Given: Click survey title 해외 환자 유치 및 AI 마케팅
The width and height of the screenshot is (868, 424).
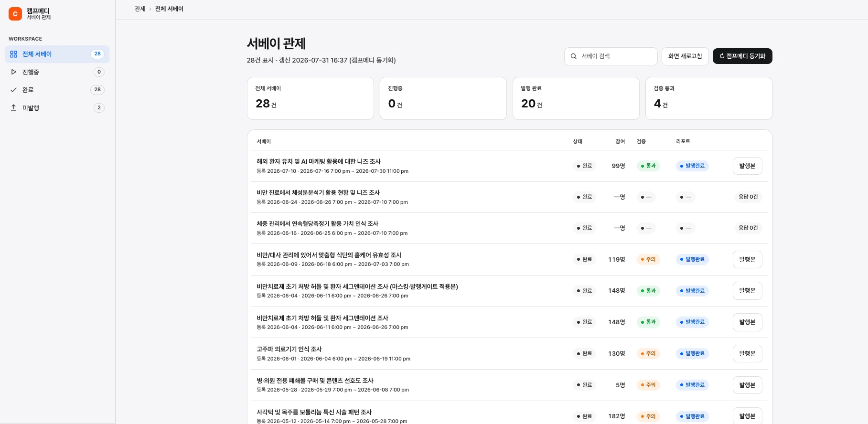Looking at the screenshot, I should pyautogui.click(x=319, y=162).
